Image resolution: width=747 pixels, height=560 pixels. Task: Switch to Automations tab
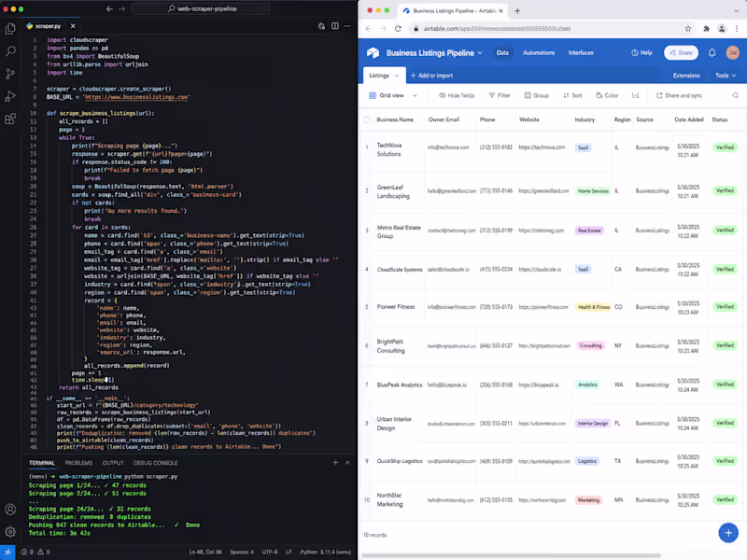(x=539, y=53)
